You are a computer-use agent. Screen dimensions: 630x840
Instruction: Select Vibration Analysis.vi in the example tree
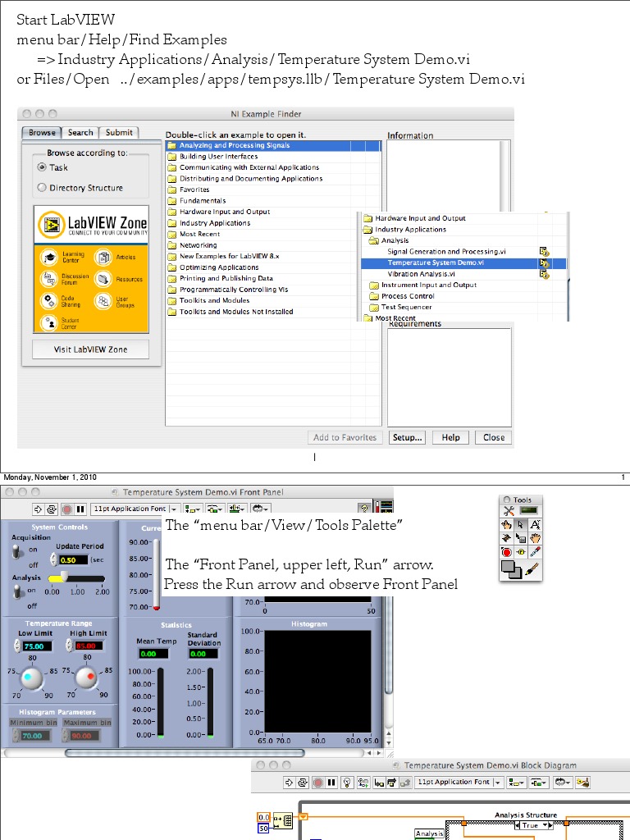pos(463,274)
